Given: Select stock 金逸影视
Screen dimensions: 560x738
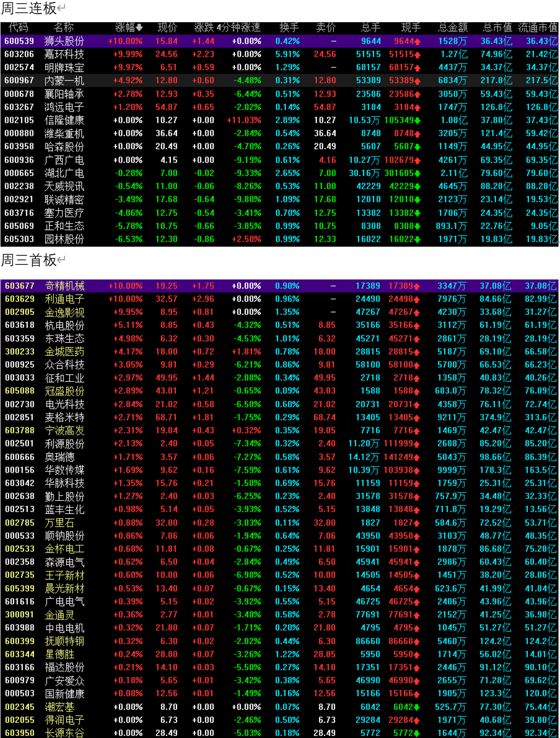Looking at the screenshot, I should pos(65,312).
